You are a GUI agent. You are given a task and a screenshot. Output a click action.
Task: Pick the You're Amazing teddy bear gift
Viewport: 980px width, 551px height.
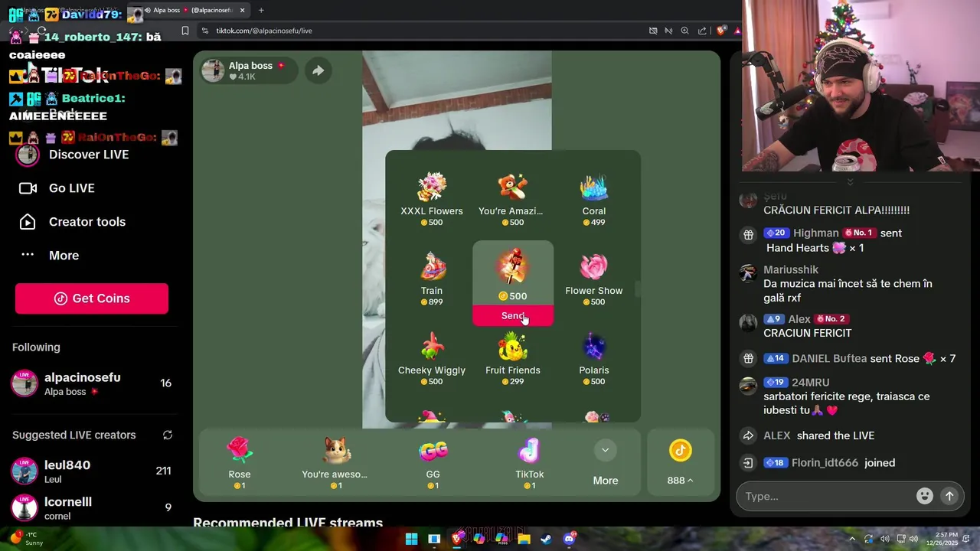[x=512, y=200]
